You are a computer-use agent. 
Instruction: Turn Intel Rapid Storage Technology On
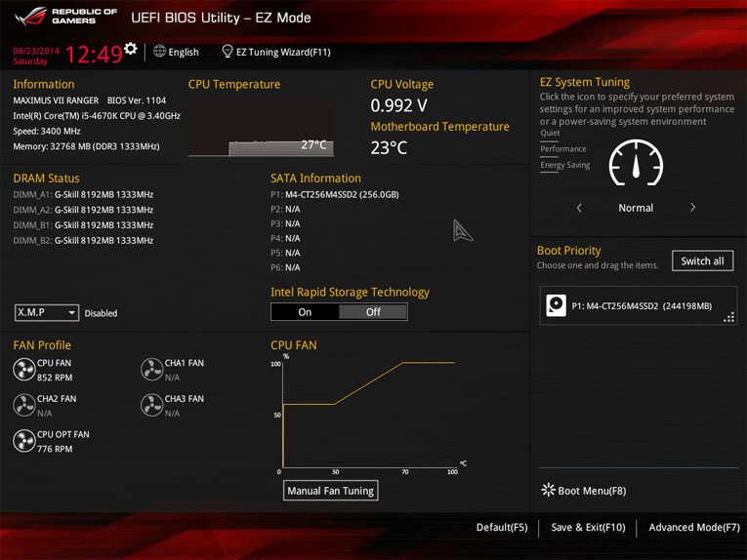305,312
